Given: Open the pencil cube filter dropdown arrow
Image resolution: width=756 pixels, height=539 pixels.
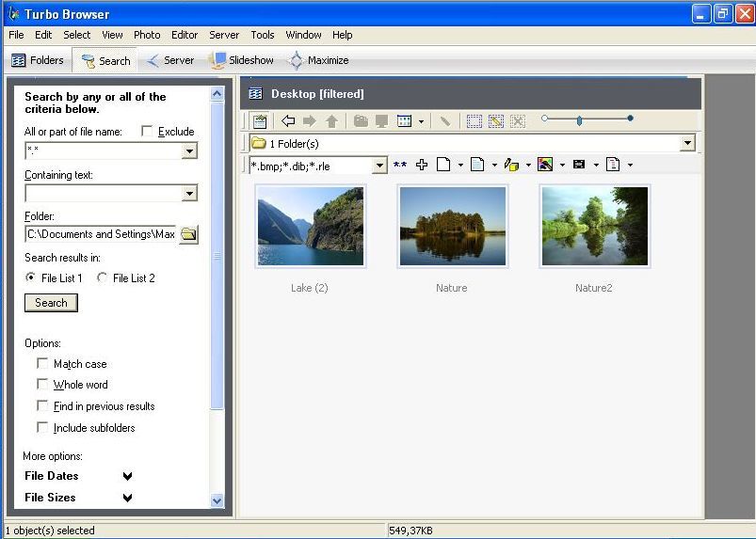Looking at the screenshot, I should pos(528,166).
